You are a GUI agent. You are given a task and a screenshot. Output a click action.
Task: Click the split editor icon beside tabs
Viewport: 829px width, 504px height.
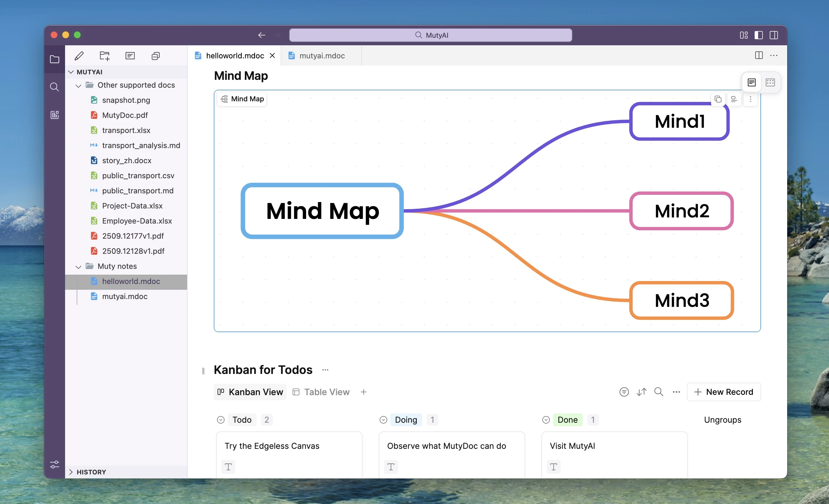(759, 55)
